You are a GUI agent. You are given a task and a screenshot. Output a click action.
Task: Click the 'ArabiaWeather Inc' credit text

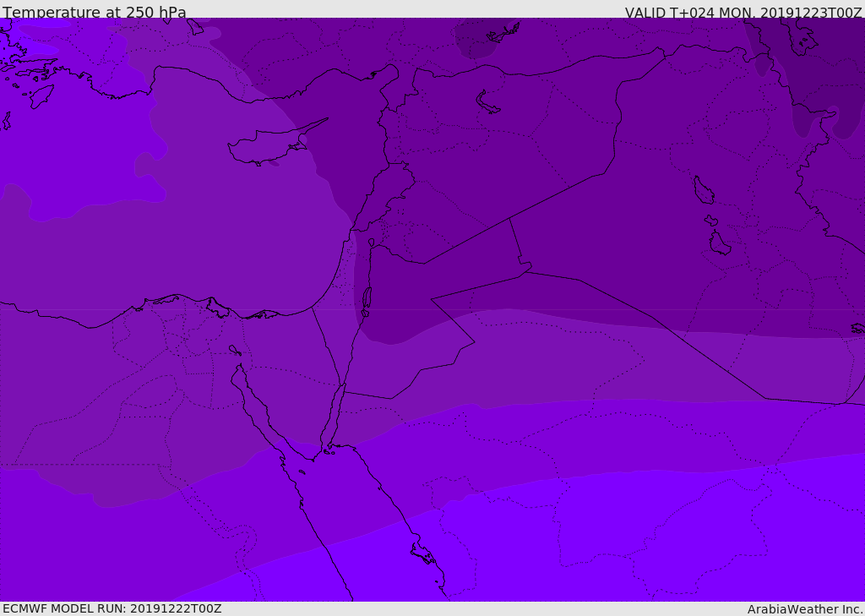[x=804, y=609]
